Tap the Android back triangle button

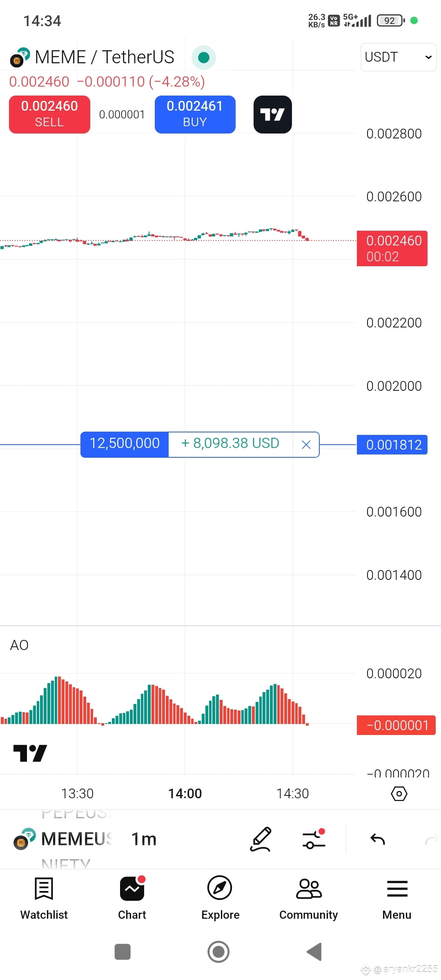[314, 952]
